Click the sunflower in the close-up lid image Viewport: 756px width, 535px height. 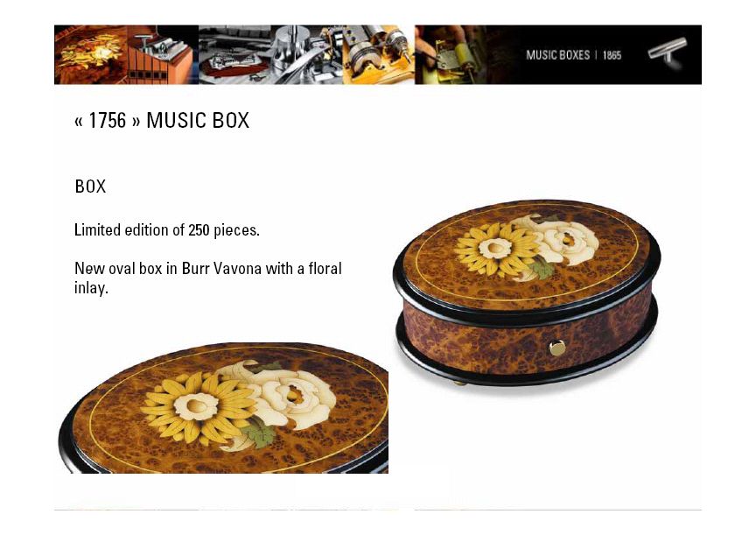(x=198, y=407)
